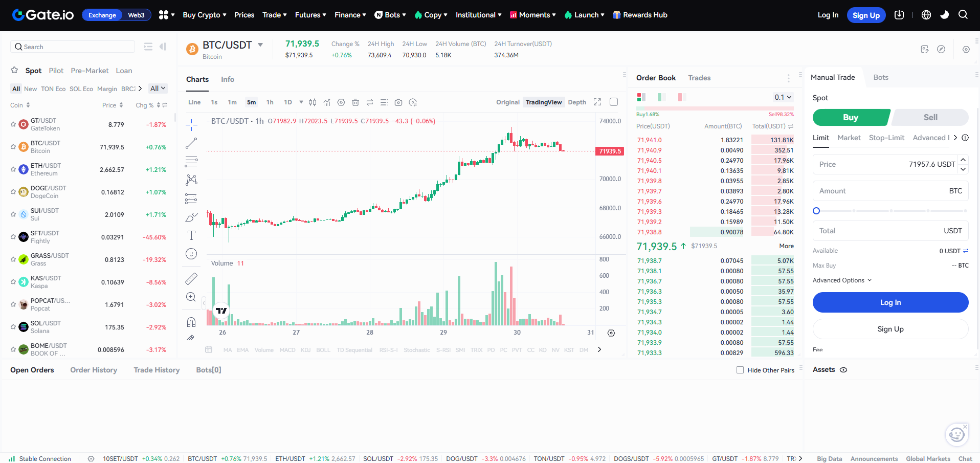Select the text annotation tool
Image resolution: width=980 pixels, height=463 pixels.
(x=191, y=235)
